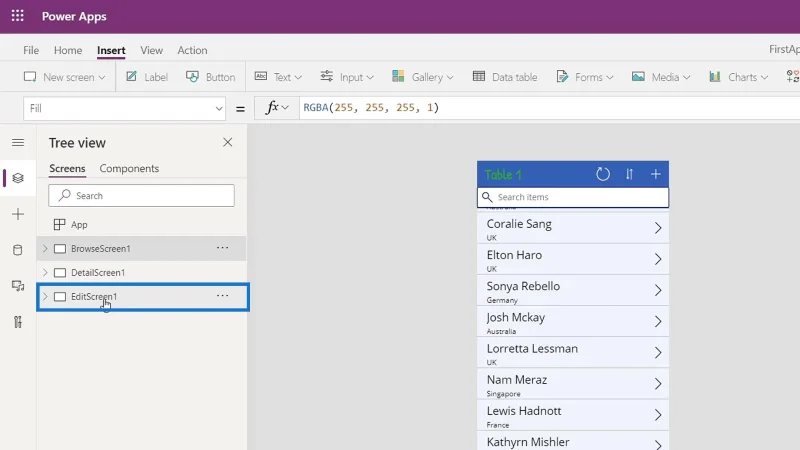Viewport: 800px width, 450px height.
Task: Click the Singapore country subtitle
Action: tap(504, 393)
